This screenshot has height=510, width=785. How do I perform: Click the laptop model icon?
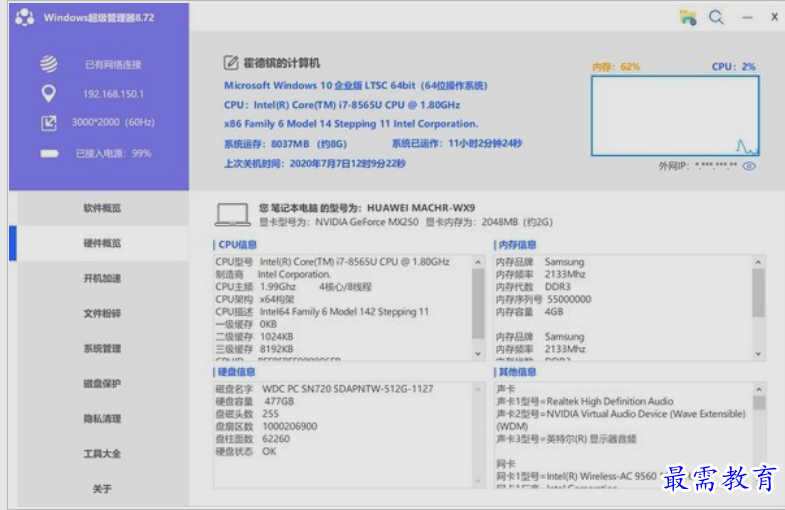click(x=232, y=215)
